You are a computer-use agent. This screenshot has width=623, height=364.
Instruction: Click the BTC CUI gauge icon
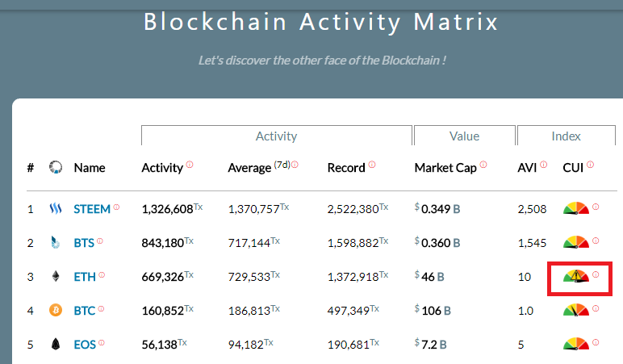coord(576,310)
